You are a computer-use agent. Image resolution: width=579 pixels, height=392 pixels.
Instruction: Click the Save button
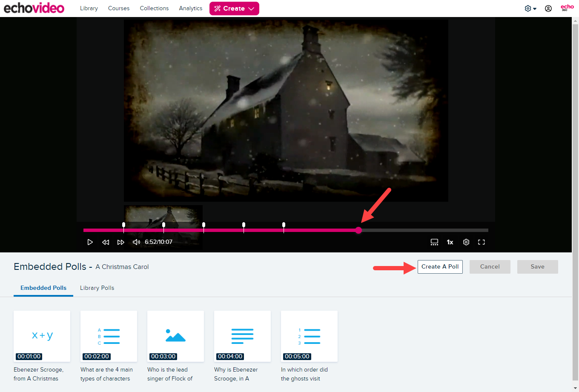click(x=538, y=267)
